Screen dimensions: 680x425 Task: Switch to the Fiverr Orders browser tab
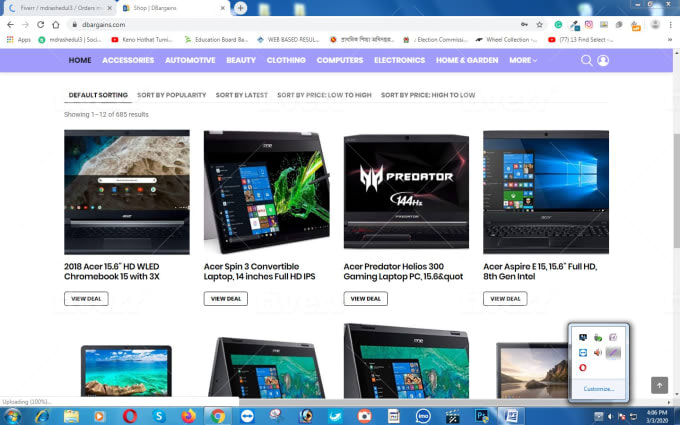click(61, 8)
